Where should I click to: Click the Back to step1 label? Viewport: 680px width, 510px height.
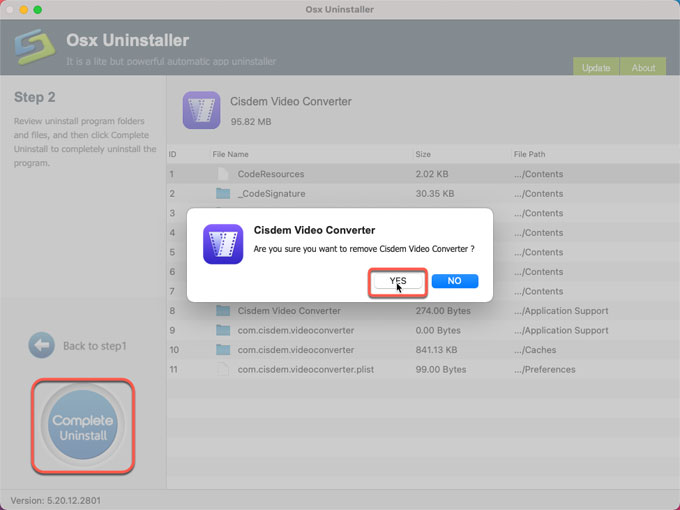click(x=95, y=346)
